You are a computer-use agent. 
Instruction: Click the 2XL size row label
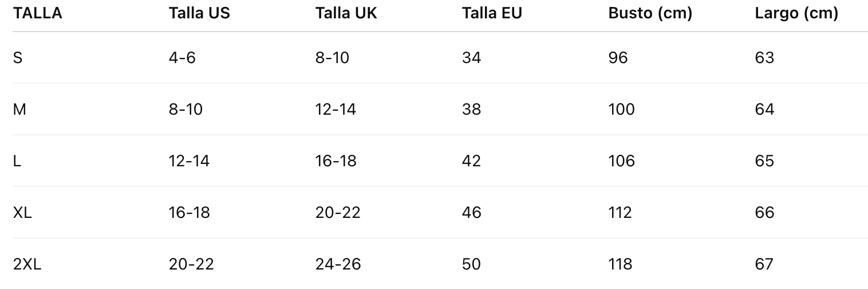pos(27,264)
